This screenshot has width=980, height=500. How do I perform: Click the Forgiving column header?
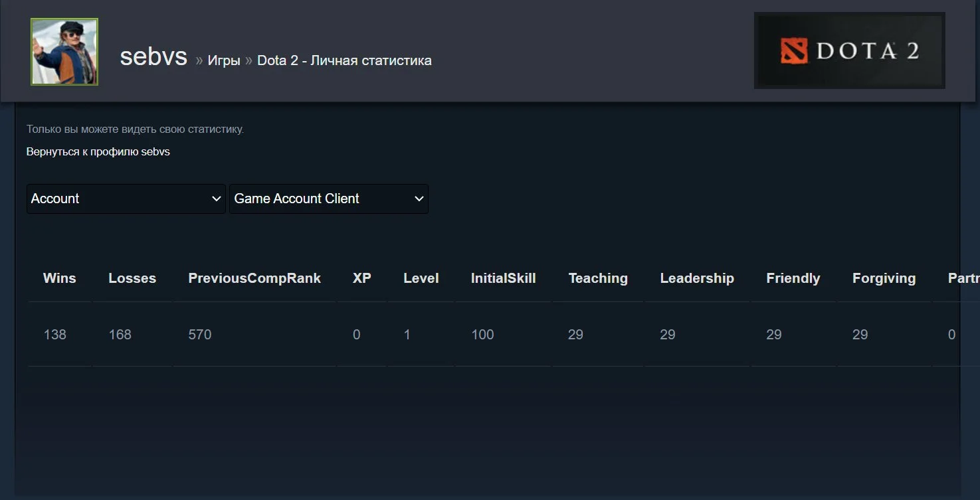pyautogui.click(x=884, y=278)
